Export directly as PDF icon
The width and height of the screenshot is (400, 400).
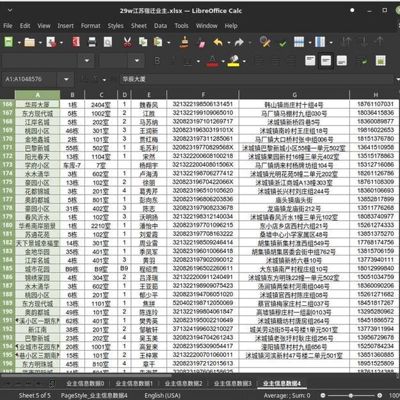coord(76,42)
